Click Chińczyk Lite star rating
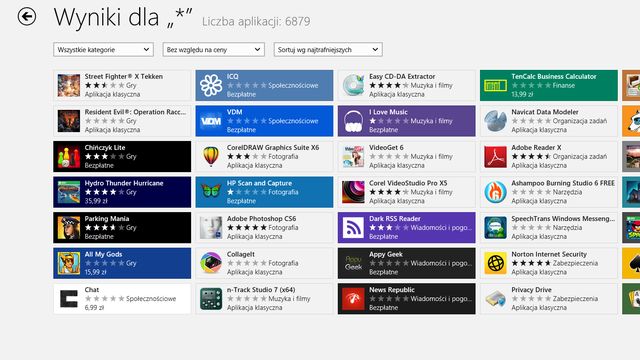Screen dimensions: 640x360 pyautogui.click(x=104, y=156)
